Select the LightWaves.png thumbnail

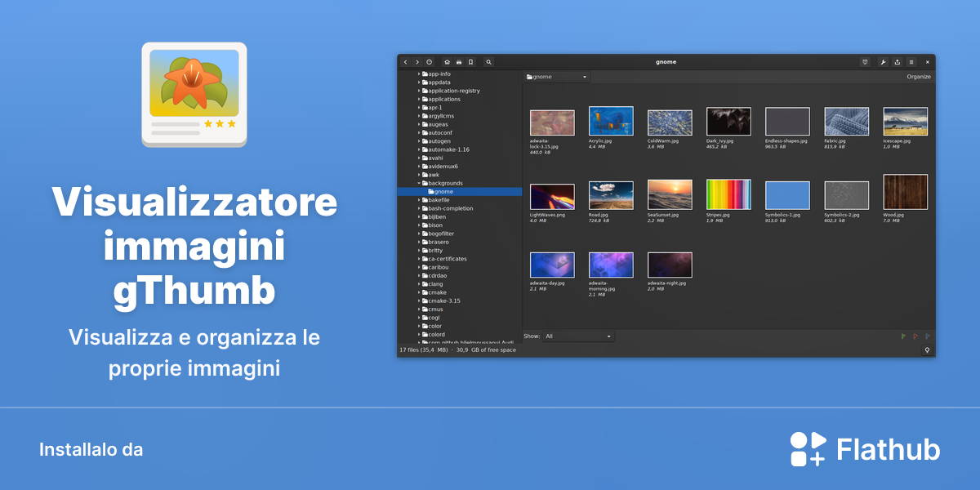[x=552, y=196]
